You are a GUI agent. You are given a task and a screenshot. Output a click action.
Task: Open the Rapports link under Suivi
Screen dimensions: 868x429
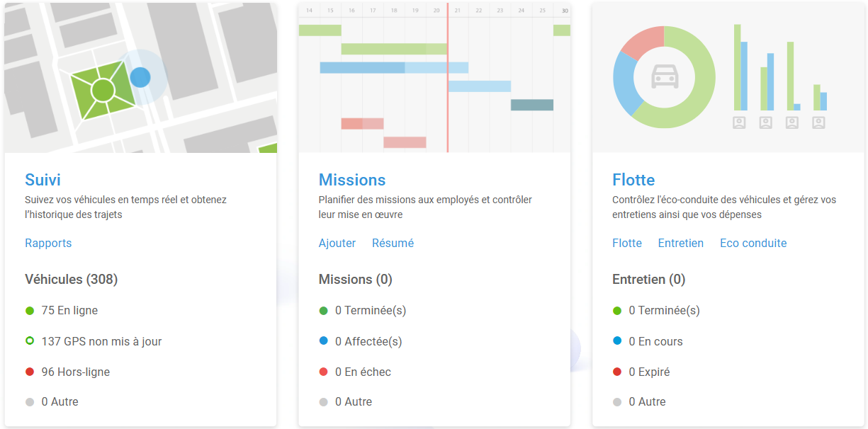click(x=48, y=243)
